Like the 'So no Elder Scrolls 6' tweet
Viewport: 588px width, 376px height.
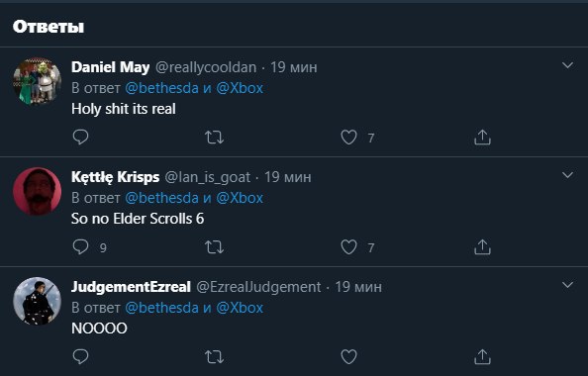click(x=348, y=247)
